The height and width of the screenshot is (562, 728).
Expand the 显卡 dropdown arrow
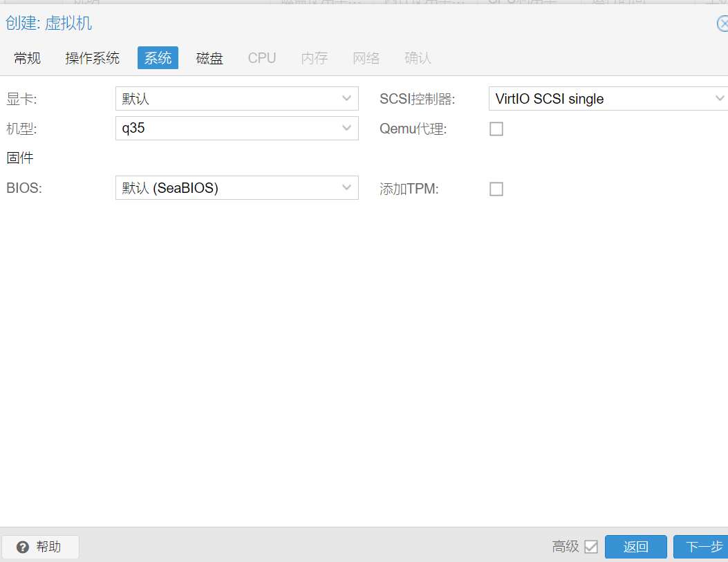tap(346, 98)
